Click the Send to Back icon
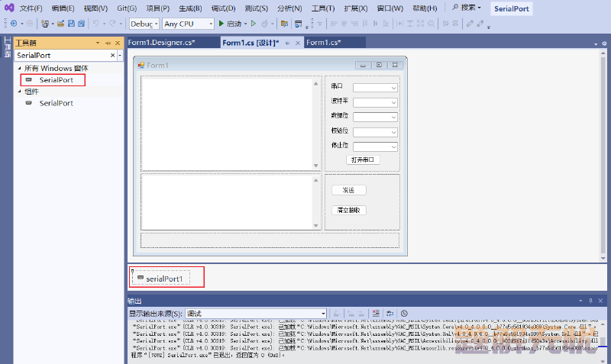This screenshot has height=364, width=611. [x=480, y=24]
